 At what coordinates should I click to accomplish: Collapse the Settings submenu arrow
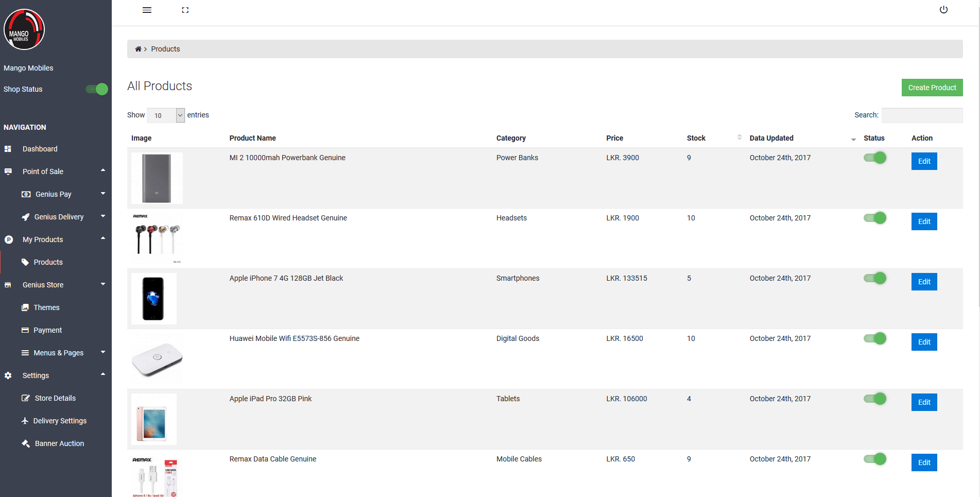coord(103,374)
